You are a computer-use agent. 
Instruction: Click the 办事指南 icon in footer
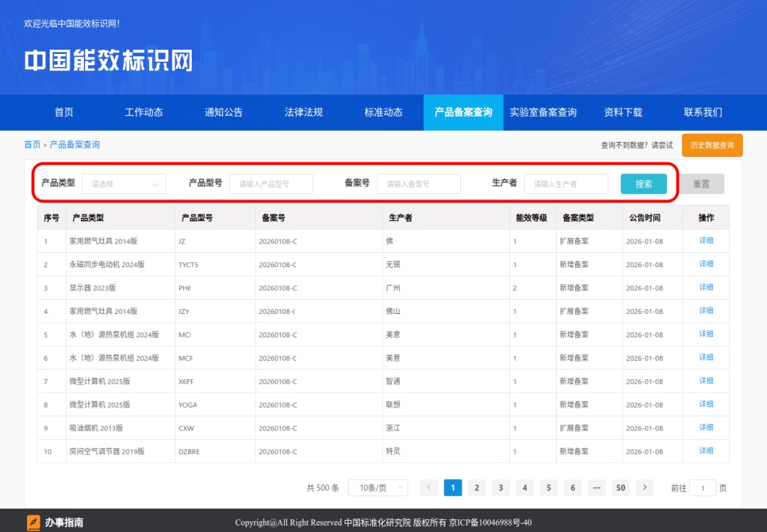pyautogui.click(x=34, y=523)
